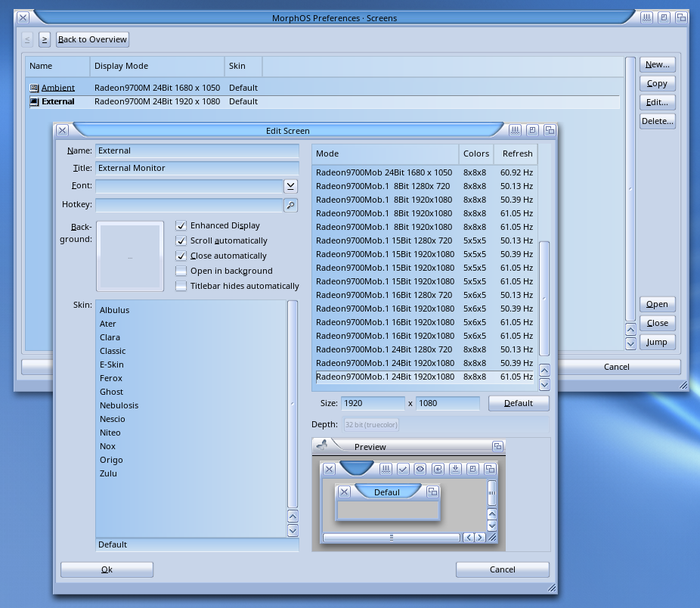This screenshot has width=700, height=608.
Task: Select 24Bit 1920x1080 50.39 Hz mode
Action: pos(424,363)
